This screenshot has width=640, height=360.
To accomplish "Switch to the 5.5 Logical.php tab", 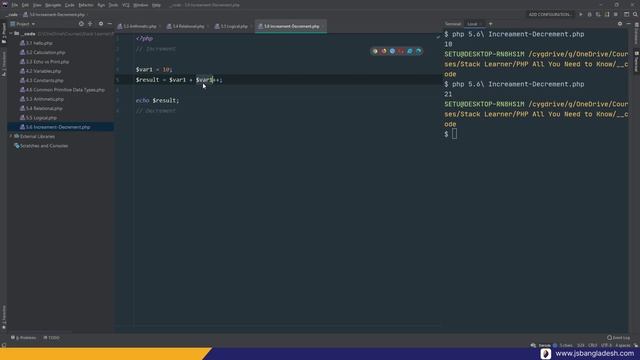I will [x=233, y=26].
